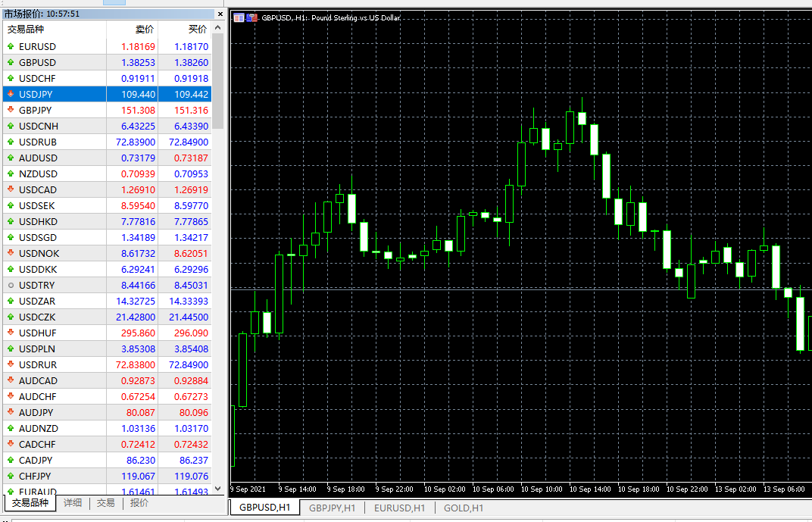Open the 报价 tab in Market Watch

139,503
